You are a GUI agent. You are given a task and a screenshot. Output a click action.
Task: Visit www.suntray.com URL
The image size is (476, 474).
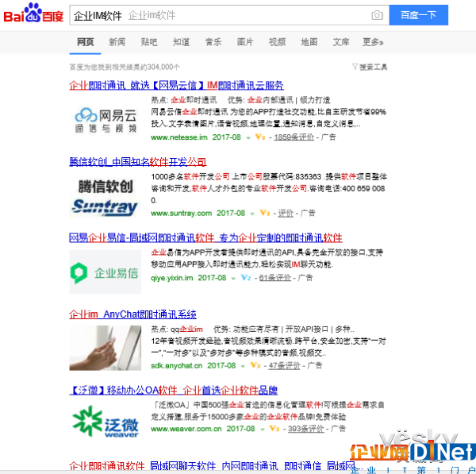tap(181, 214)
